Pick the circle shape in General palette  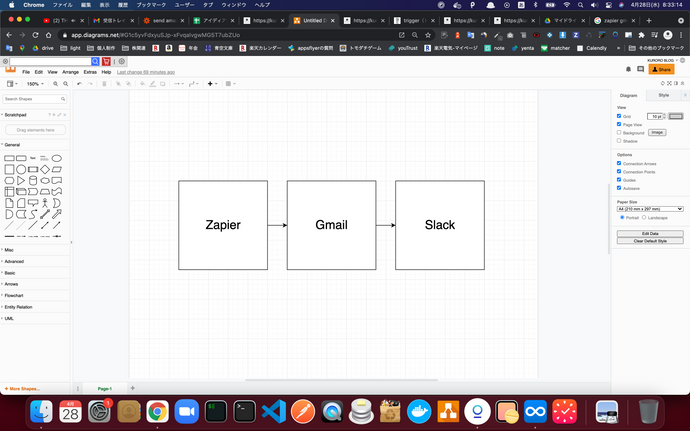[21, 169]
